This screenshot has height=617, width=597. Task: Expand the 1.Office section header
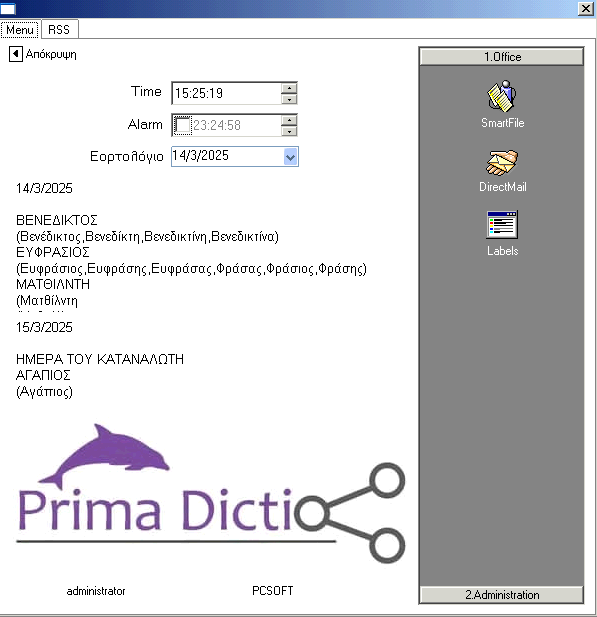502,57
